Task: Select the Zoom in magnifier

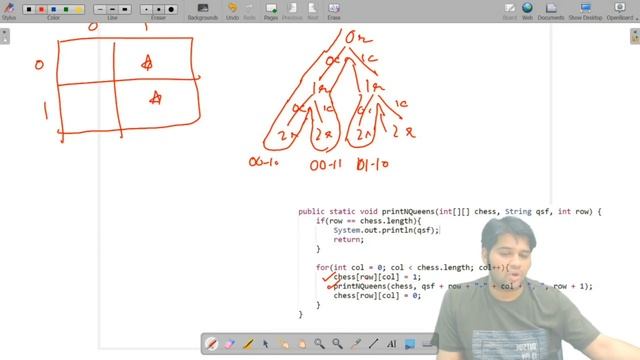Action: (x=320, y=344)
